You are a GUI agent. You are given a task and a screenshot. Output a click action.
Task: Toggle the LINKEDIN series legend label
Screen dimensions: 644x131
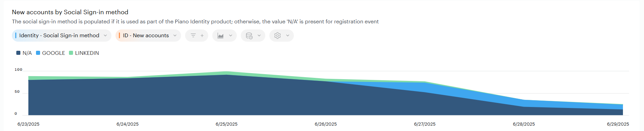click(87, 53)
